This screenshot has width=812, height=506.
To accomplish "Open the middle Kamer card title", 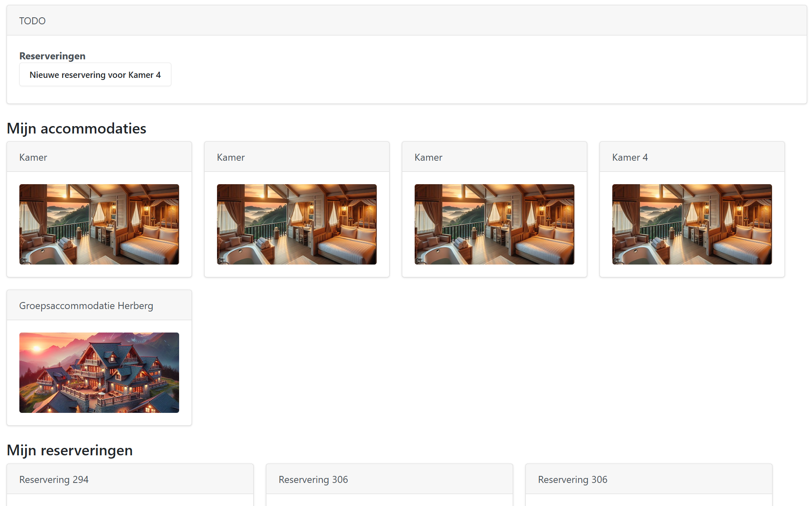I will [x=231, y=157].
